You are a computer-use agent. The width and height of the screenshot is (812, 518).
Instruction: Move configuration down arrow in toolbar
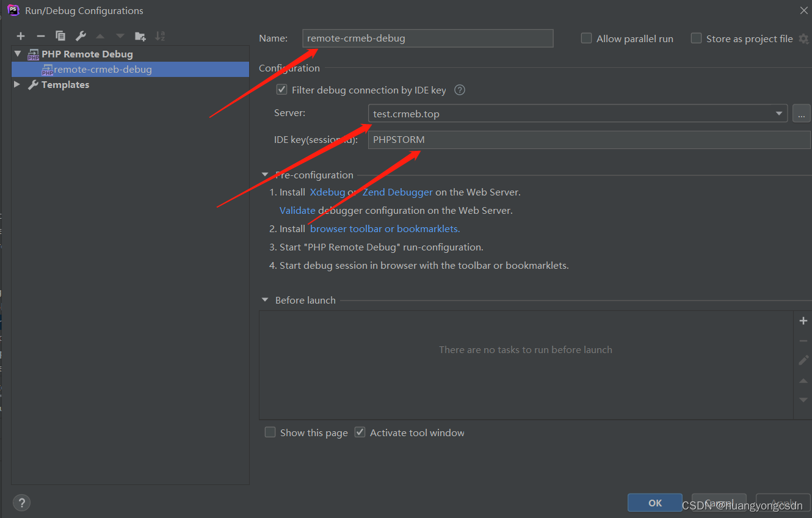coord(120,36)
